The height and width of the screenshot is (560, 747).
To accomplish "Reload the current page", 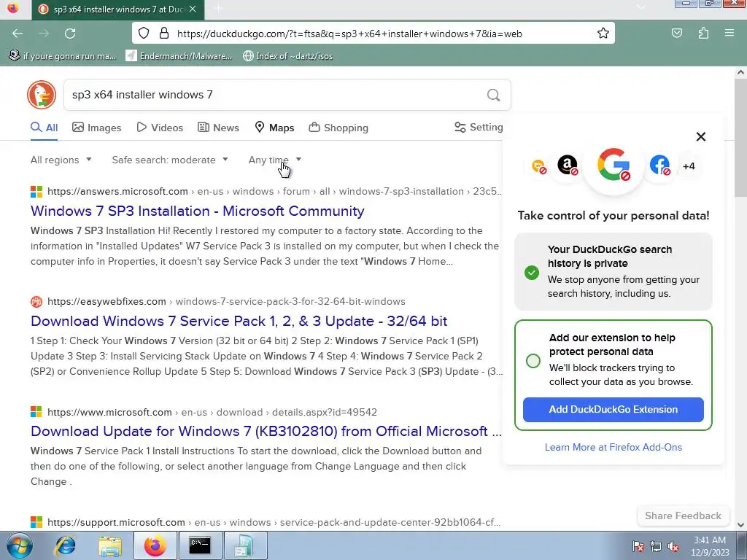I will pyautogui.click(x=70, y=34).
